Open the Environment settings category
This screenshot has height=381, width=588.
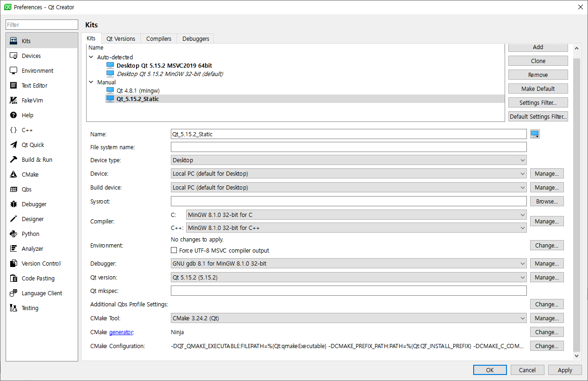(42, 70)
